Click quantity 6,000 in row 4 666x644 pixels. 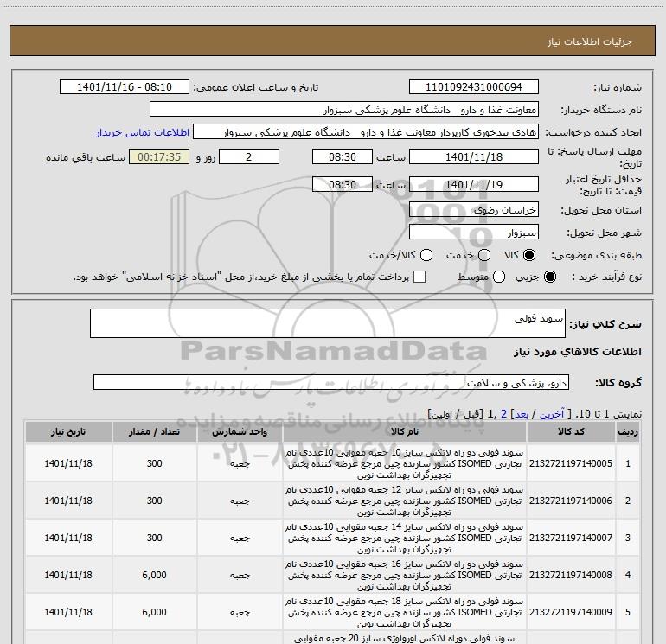pos(154,575)
